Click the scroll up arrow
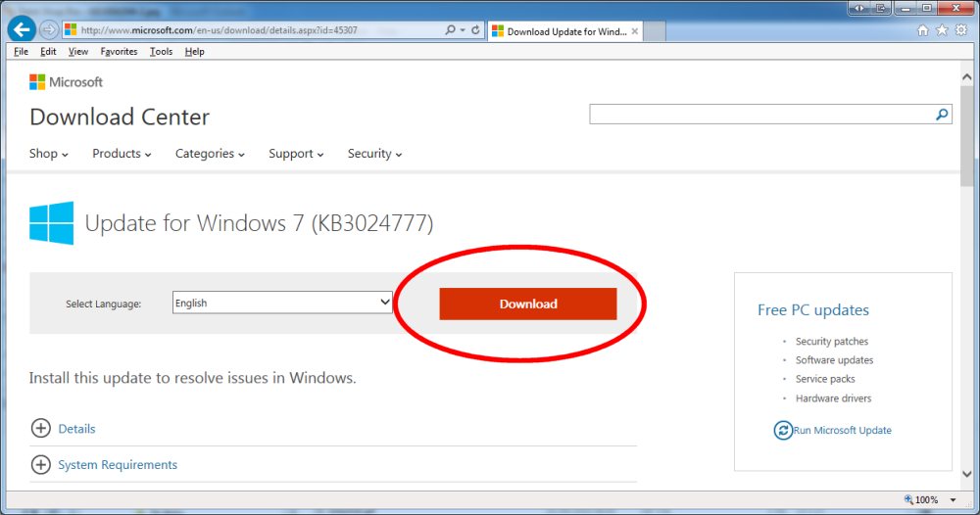This screenshot has width=980, height=515. [x=967, y=77]
